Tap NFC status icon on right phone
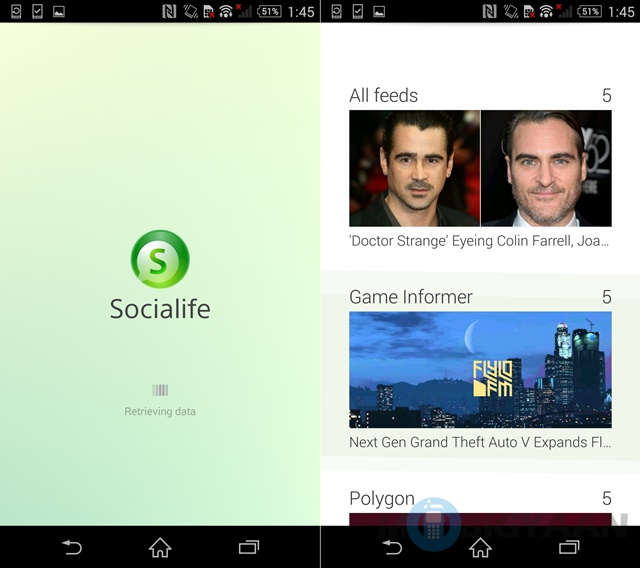 (489, 11)
